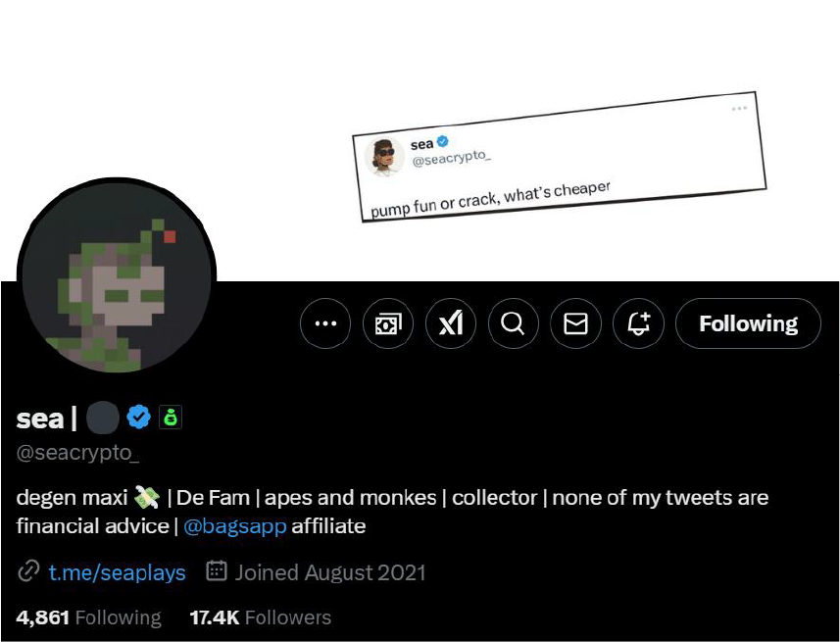Click the small avatar in banner tweet
This screenshot has height=642, width=840.
(384, 157)
